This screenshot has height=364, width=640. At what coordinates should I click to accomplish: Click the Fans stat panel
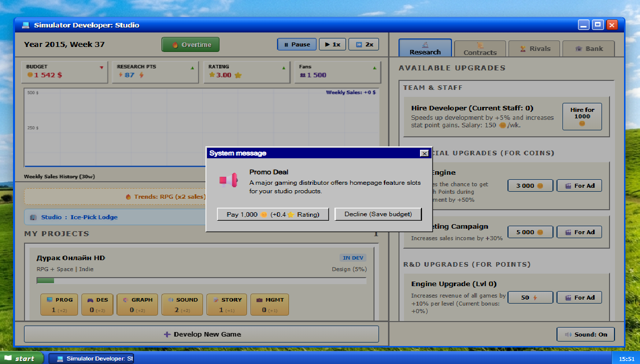pyautogui.click(x=337, y=72)
